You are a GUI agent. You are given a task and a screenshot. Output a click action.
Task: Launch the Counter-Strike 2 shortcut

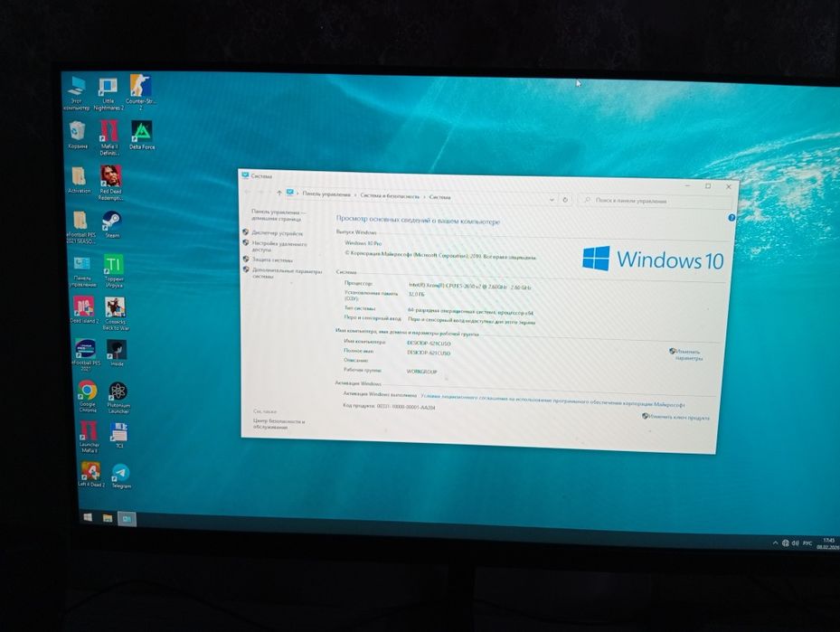(x=140, y=92)
